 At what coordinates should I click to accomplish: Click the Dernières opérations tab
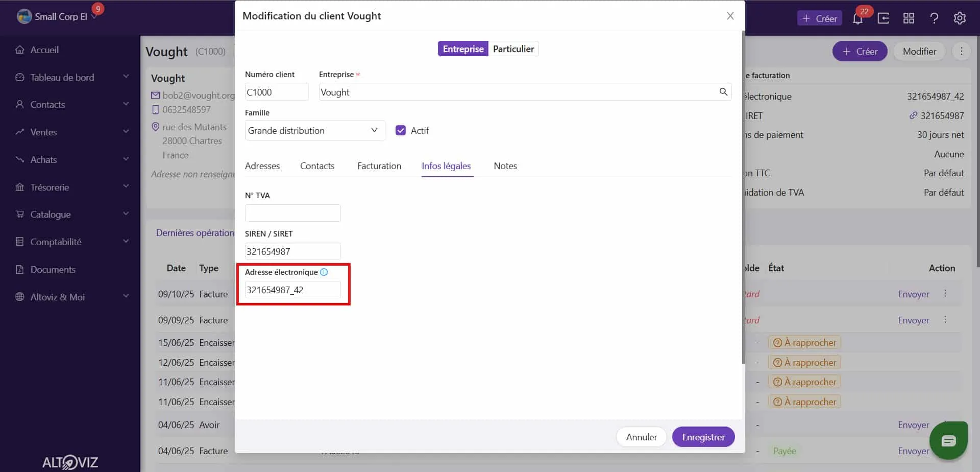[x=195, y=233]
